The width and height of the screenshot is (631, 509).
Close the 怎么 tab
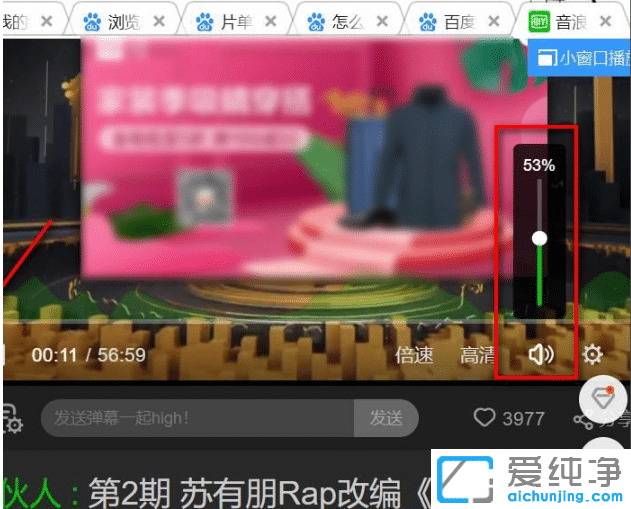tap(382, 21)
